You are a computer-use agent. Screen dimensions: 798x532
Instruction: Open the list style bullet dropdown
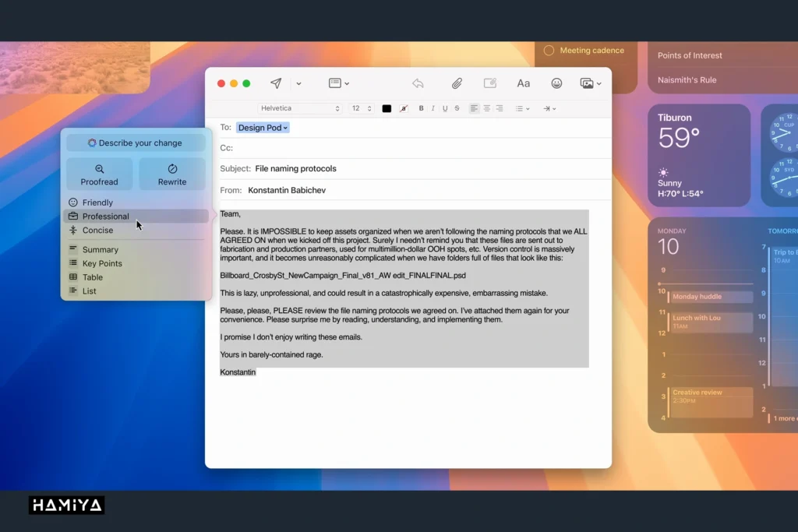[522, 108]
